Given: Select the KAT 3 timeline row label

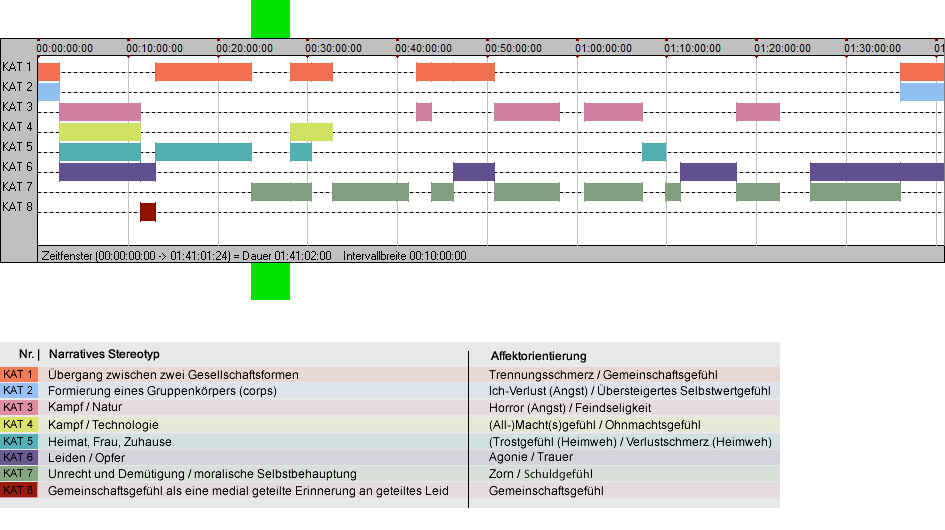Looking at the screenshot, I should coord(17,107).
